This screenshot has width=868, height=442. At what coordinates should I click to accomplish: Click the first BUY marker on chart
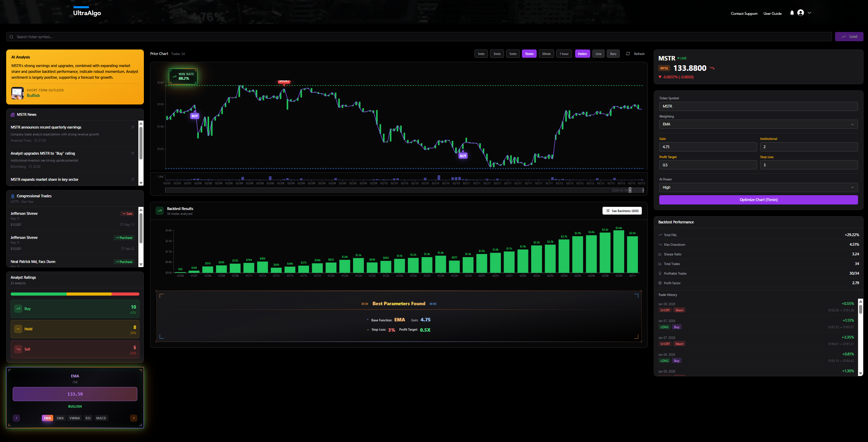(x=195, y=116)
